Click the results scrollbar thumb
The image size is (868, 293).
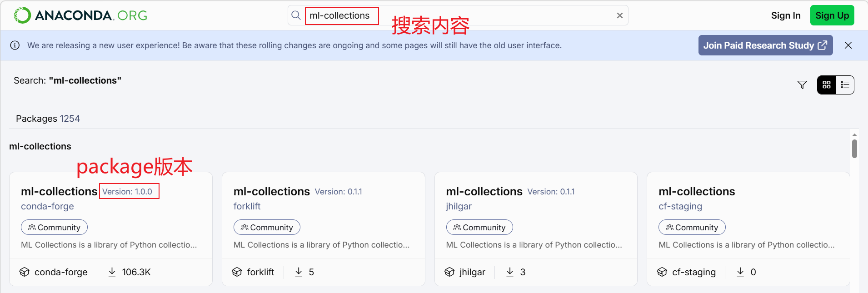click(x=854, y=149)
